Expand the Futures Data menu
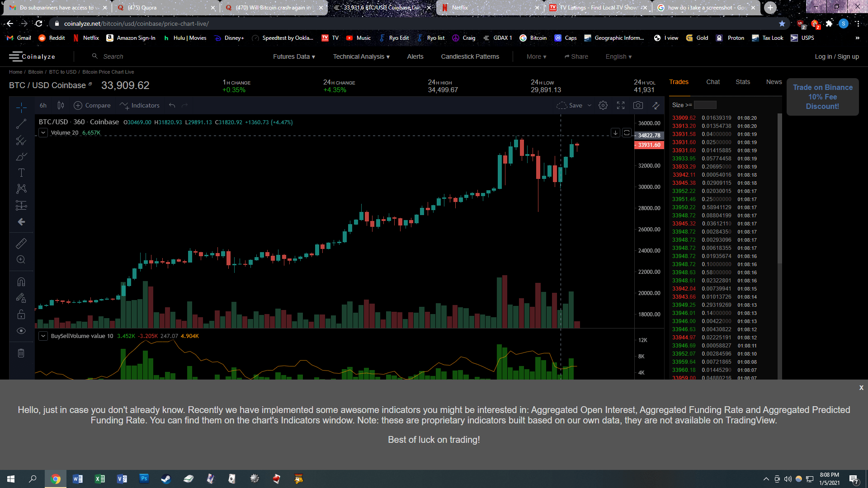This screenshot has width=868, height=488. (294, 56)
